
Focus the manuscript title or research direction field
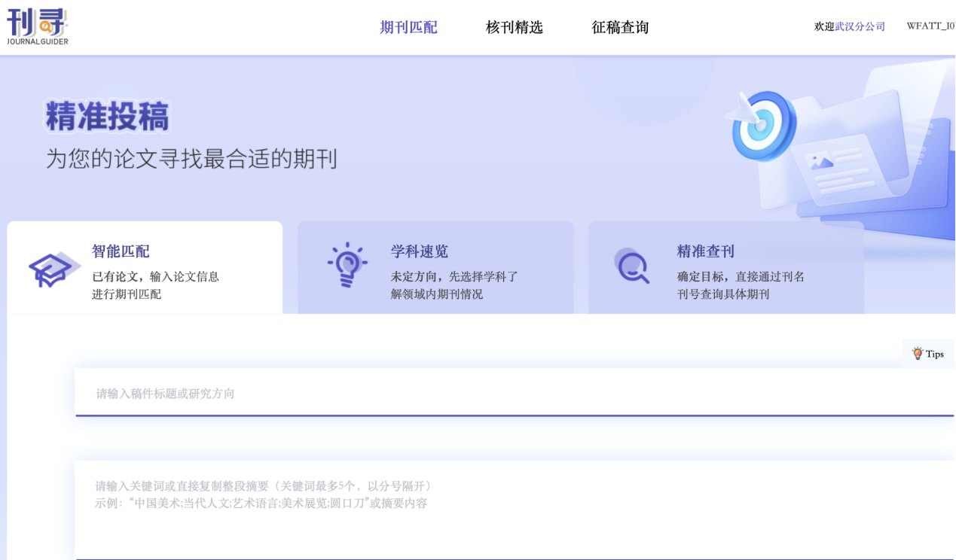click(512, 394)
